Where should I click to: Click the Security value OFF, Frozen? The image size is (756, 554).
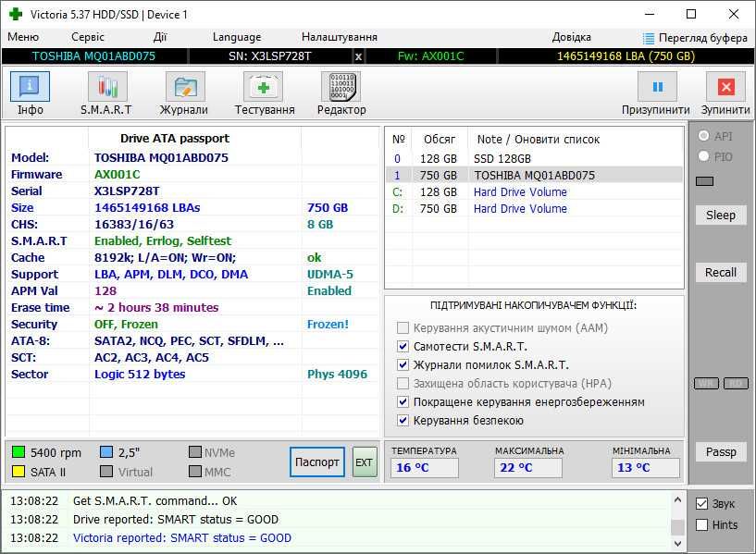coord(126,325)
